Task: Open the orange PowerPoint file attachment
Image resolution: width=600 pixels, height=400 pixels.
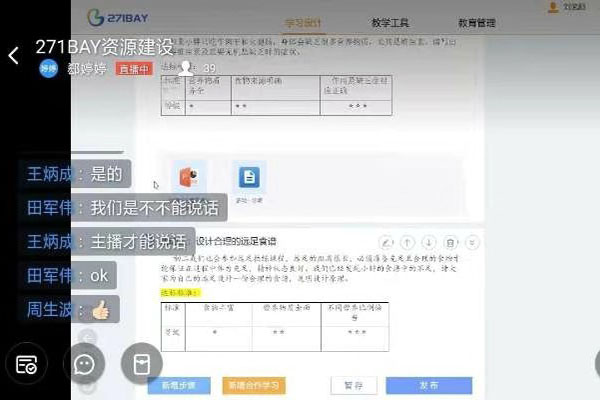Action: click(x=189, y=178)
